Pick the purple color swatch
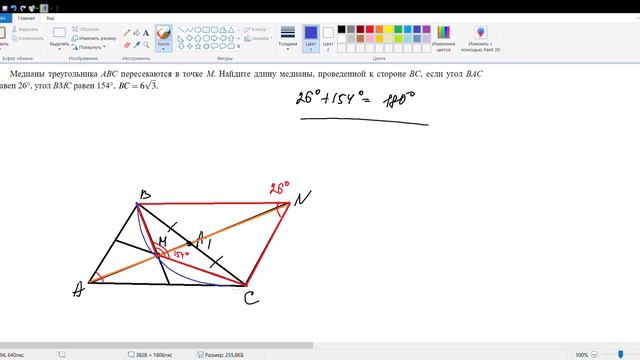The image size is (640, 360). (426, 29)
